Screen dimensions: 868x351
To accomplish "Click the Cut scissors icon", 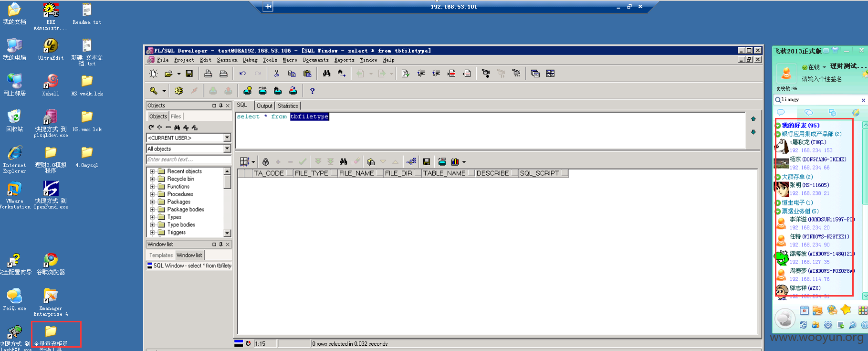I will coord(276,74).
